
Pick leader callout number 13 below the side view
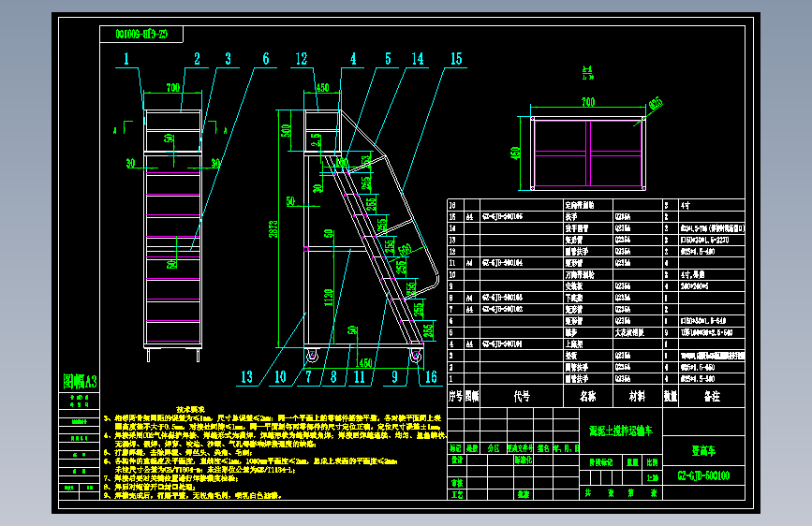tap(247, 377)
